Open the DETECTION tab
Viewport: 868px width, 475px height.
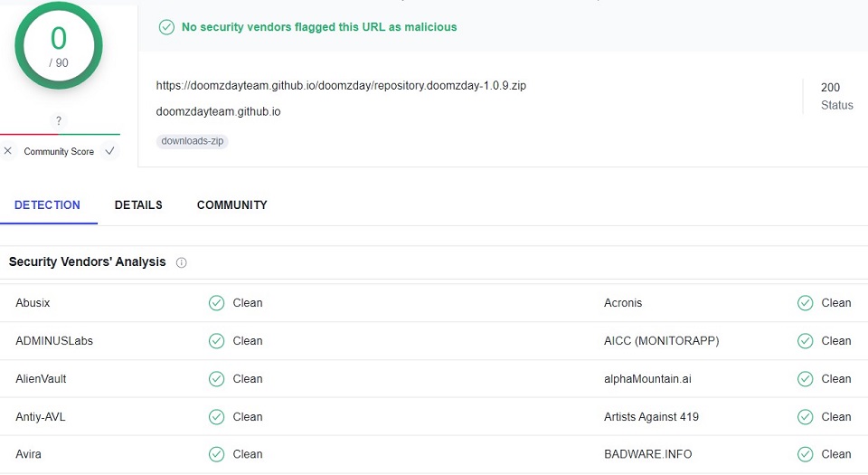coord(48,204)
